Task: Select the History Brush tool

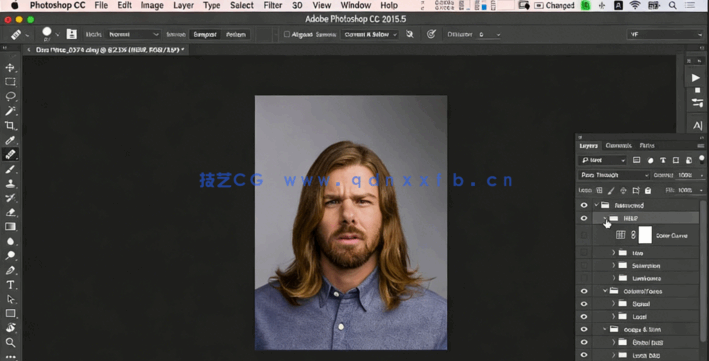Action: tap(10, 198)
